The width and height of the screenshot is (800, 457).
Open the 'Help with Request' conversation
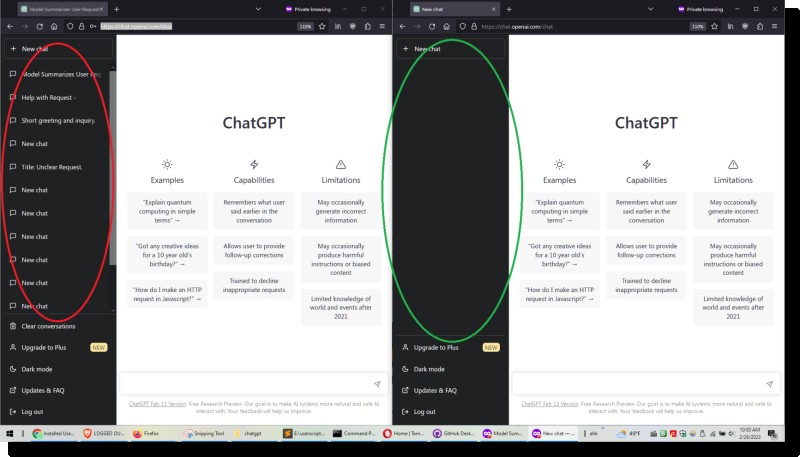pyautogui.click(x=56, y=97)
